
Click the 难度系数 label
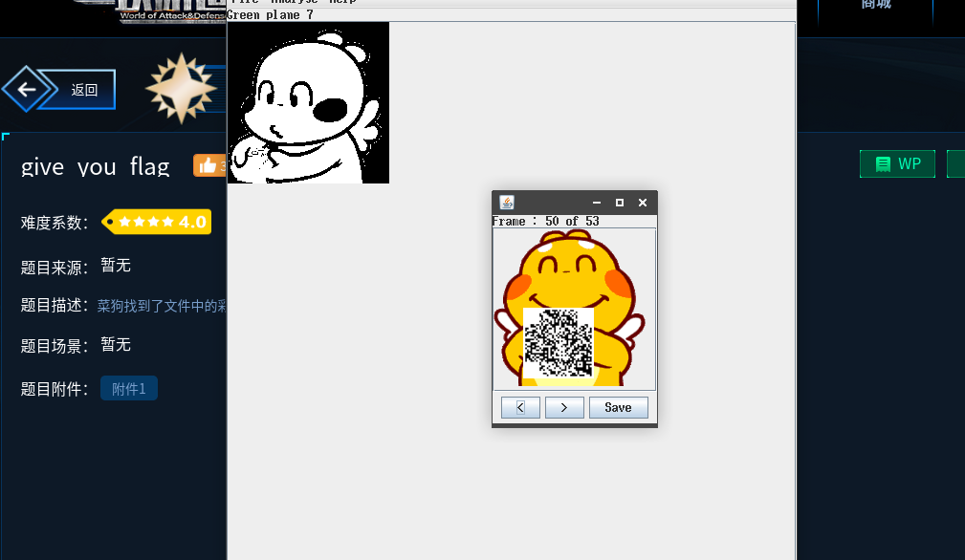point(55,223)
